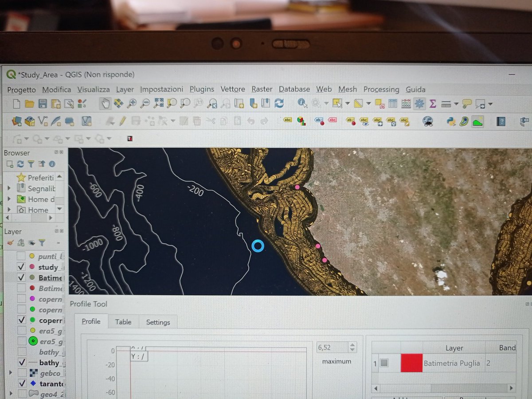
Task: Click the Map Tips speech bubble icon
Action: 466,104
